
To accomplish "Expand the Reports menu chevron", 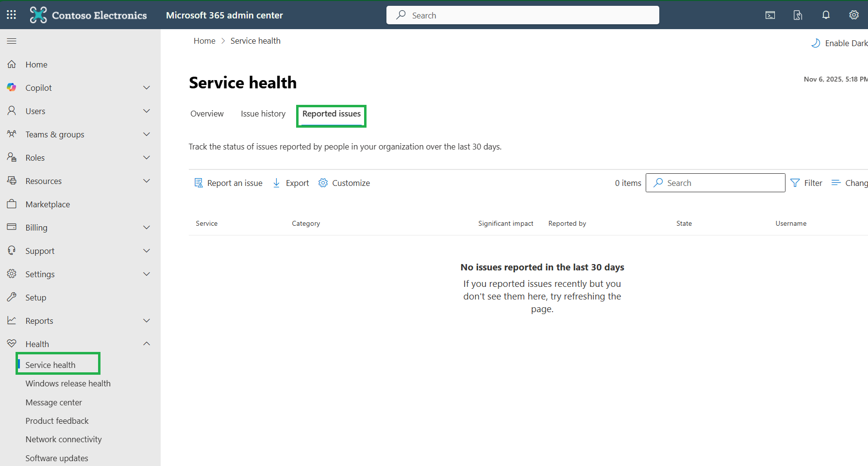I will click(x=147, y=320).
